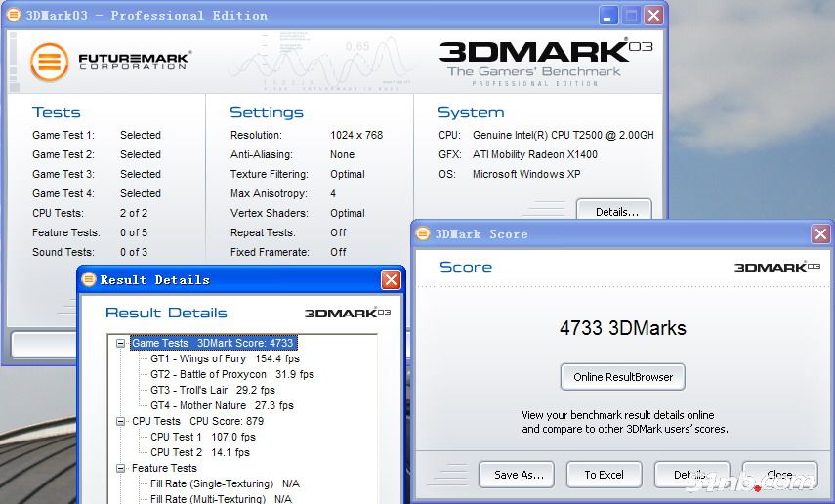Export results with To Excel button
Image resolution: width=835 pixels, height=504 pixels.
point(604,475)
